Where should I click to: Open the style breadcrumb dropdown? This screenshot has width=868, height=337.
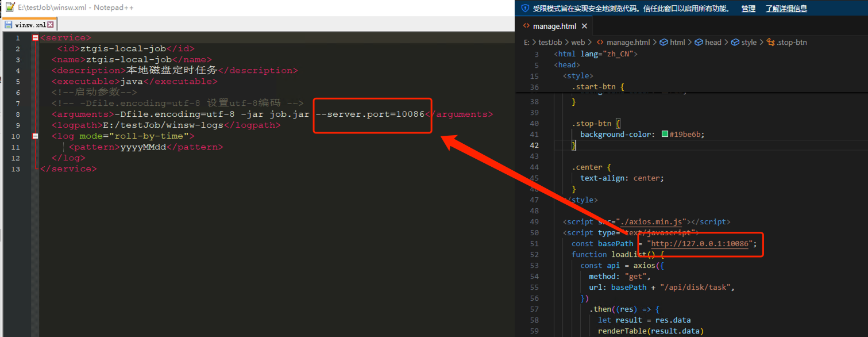pyautogui.click(x=749, y=43)
